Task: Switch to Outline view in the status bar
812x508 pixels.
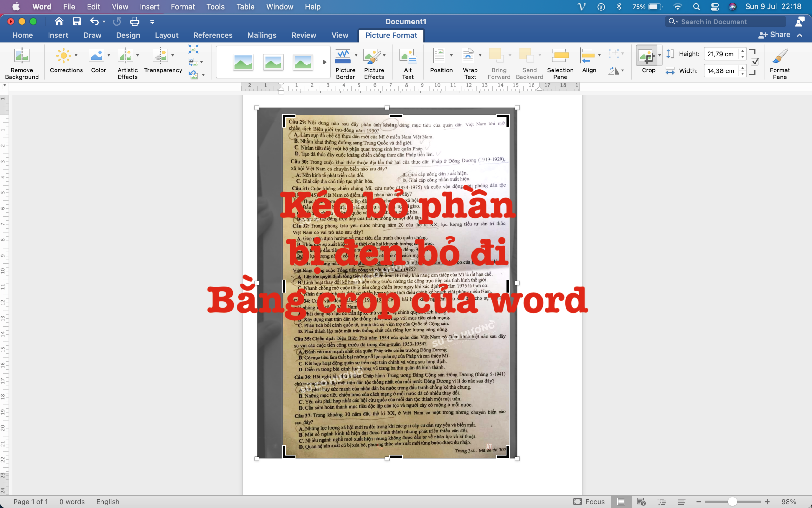Action: tap(662, 502)
